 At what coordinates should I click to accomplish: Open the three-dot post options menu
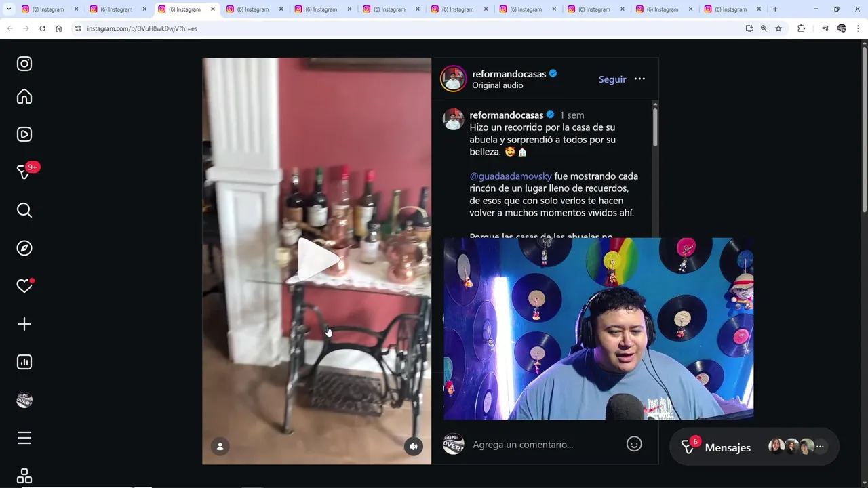[x=639, y=79]
